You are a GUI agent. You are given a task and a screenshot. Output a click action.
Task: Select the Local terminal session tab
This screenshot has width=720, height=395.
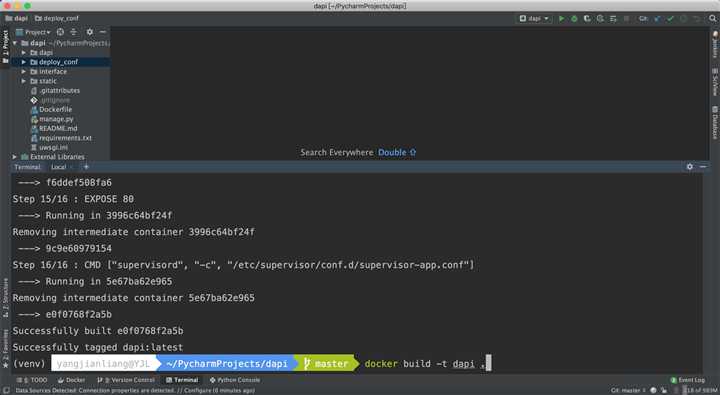click(59, 167)
